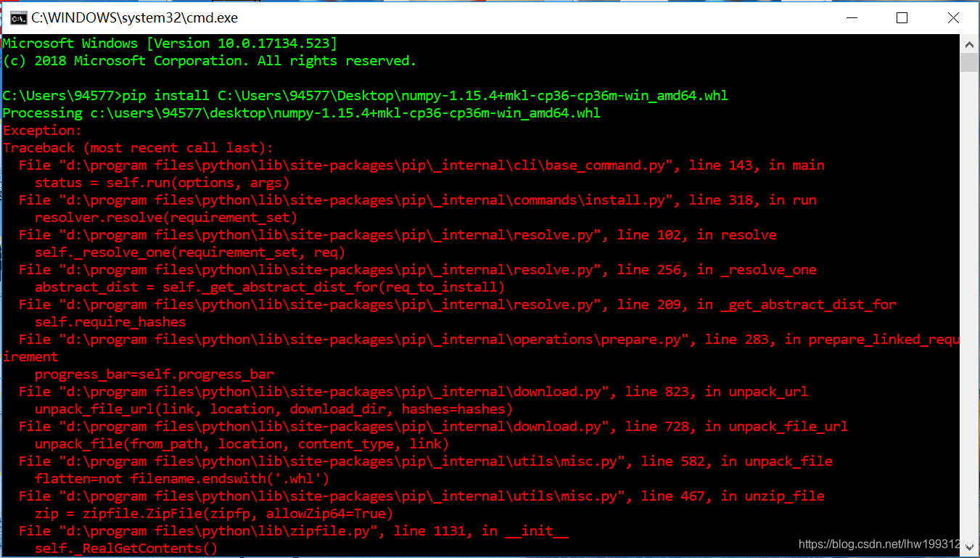Click the scrollbar track below the thumb

click(969, 290)
